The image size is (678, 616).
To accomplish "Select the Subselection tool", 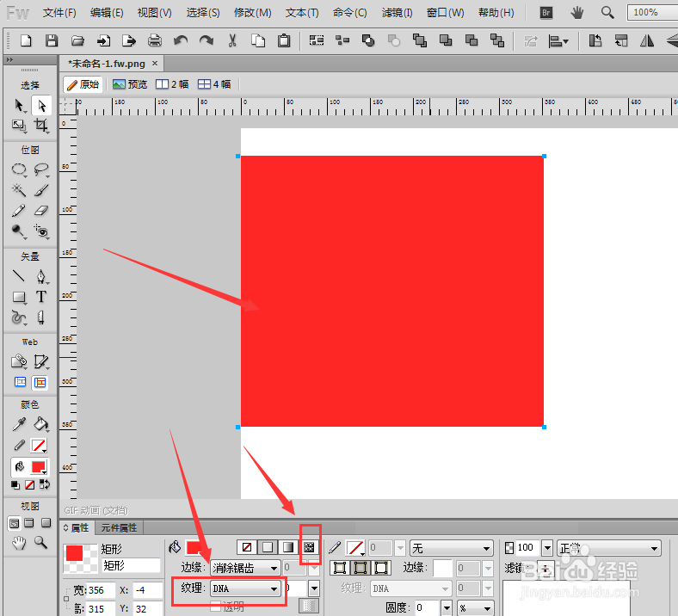I will click(41, 106).
